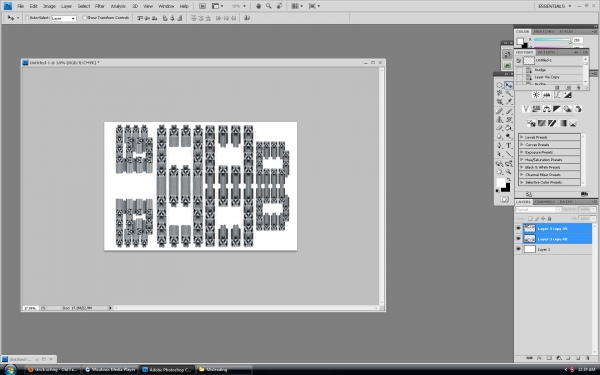600x375 pixels.
Task: Enable the Auto-Select checkbox
Action: (x=27, y=18)
